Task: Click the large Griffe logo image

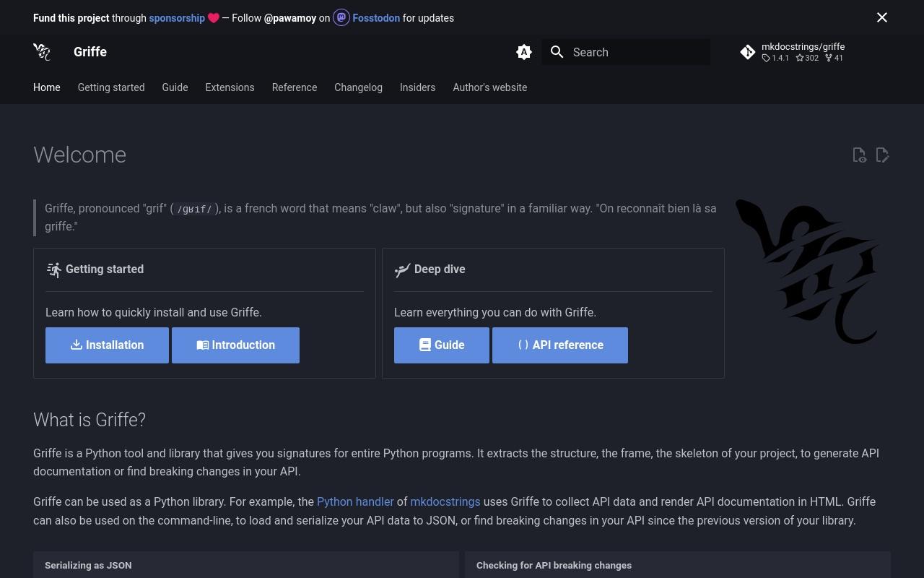Action: pos(808,272)
